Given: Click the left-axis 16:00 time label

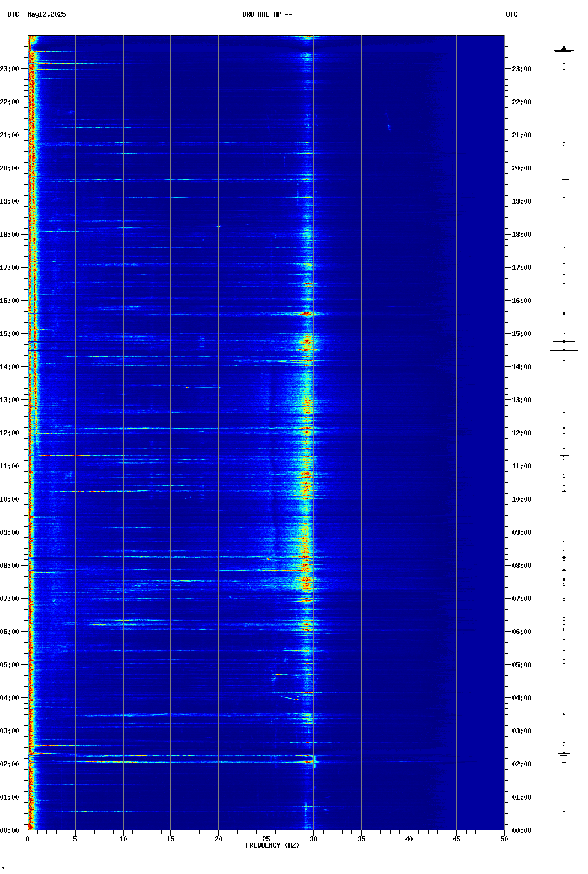Looking at the screenshot, I should point(9,301).
